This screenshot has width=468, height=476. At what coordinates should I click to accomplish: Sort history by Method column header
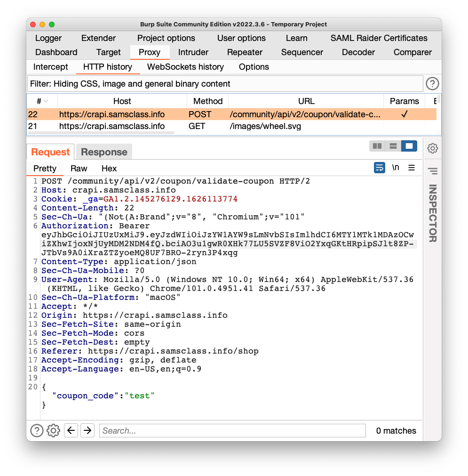coord(208,101)
